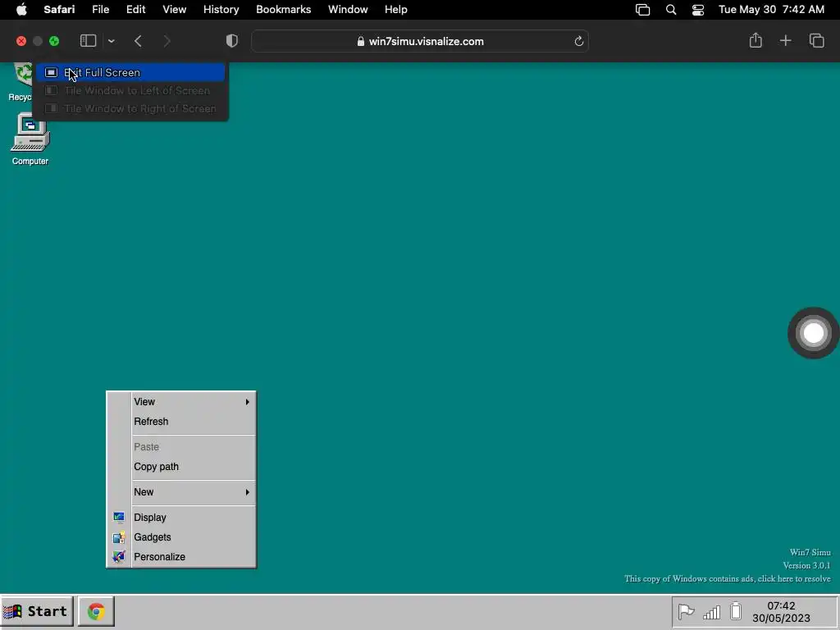This screenshot has height=630, width=840.
Task: Toggle the Safari sidebar
Action: click(89, 41)
